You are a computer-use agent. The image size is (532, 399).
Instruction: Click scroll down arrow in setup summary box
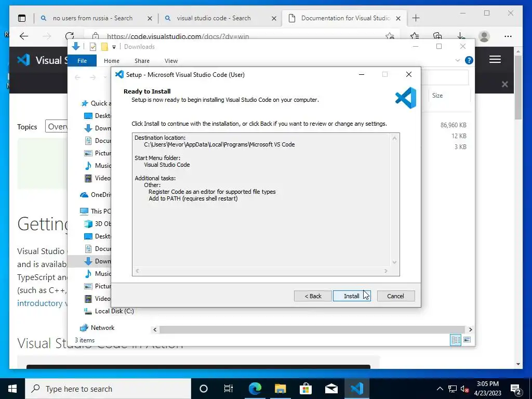pos(394,262)
